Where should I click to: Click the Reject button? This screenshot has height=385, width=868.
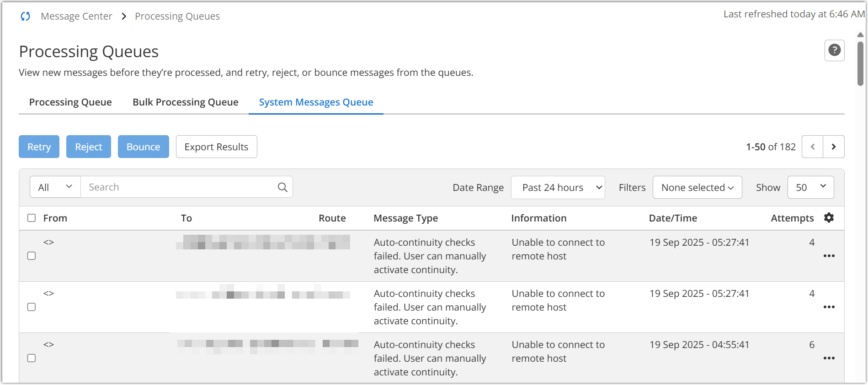(x=89, y=147)
